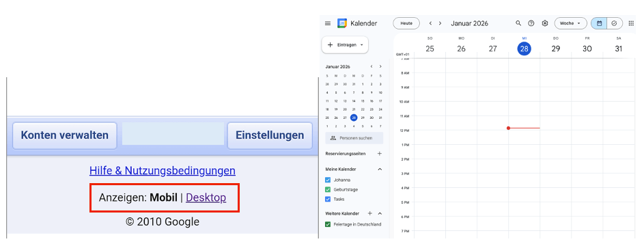Select day 14 in mini calendar
This screenshot has width=644, height=246.
354,101
